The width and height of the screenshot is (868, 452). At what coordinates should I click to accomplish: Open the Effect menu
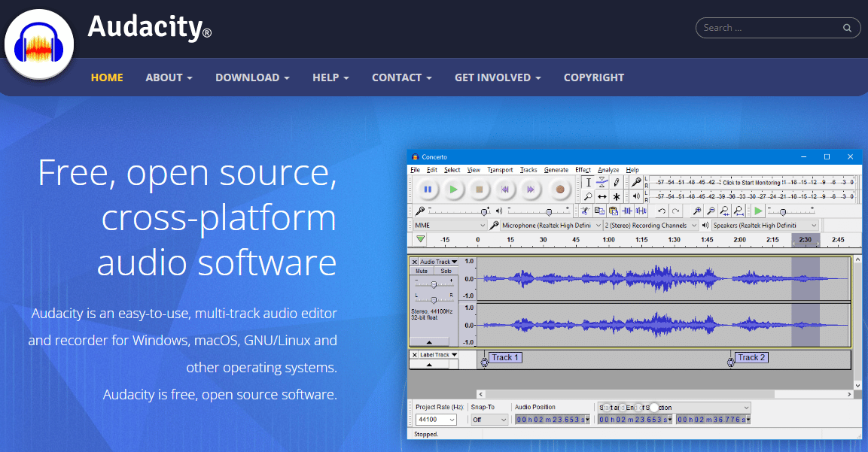tap(583, 170)
